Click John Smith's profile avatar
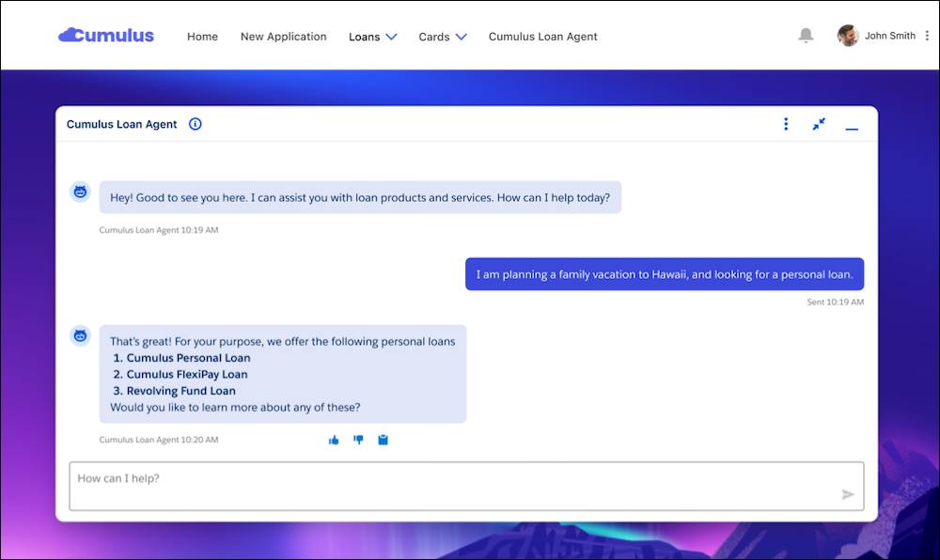 click(848, 36)
